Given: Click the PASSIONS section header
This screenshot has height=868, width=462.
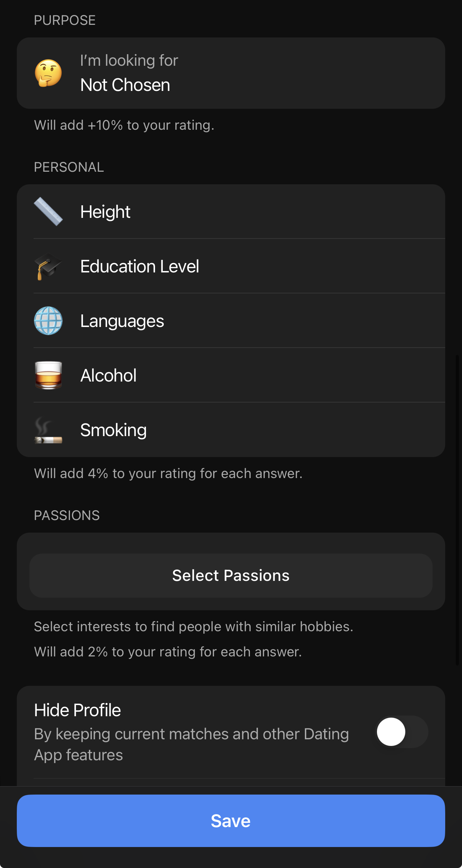Looking at the screenshot, I should click(67, 515).
